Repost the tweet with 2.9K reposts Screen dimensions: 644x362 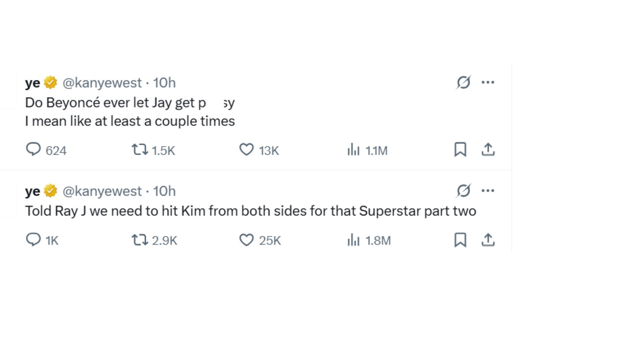pyautogui.click(x=140, y=240)
